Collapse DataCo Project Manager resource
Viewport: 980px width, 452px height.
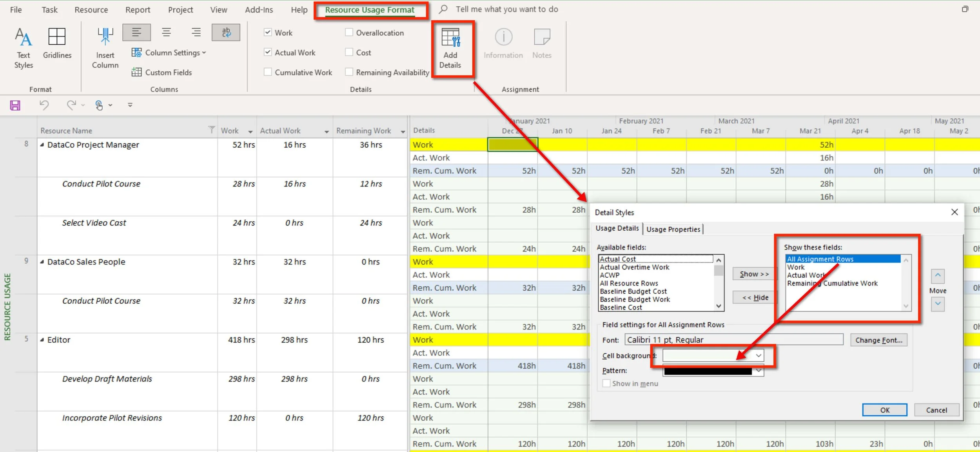[x=42, y=145]
